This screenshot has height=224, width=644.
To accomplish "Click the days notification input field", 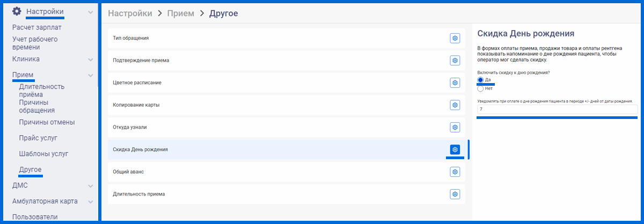I will point(557,109).
